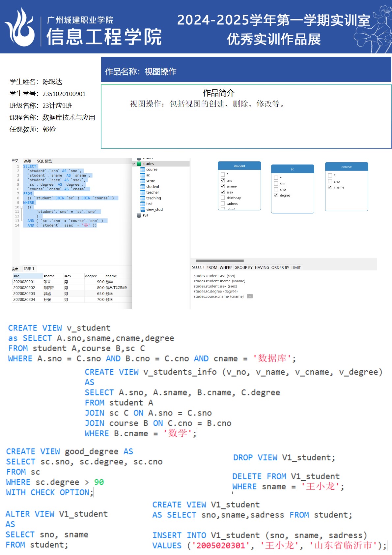This screenshot has width=392, height=555.
Task: Click the course table icon in tree
Action: click(x=143, y=170)
